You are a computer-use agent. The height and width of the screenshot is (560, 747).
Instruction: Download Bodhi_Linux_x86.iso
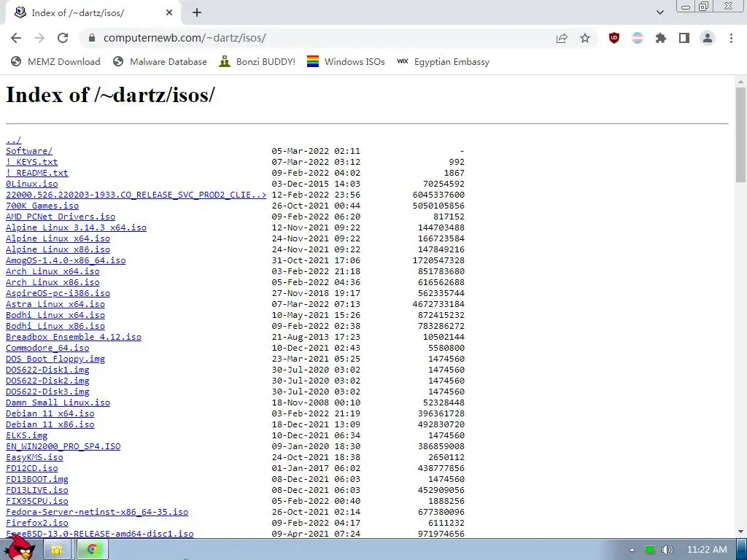point(55,326)
